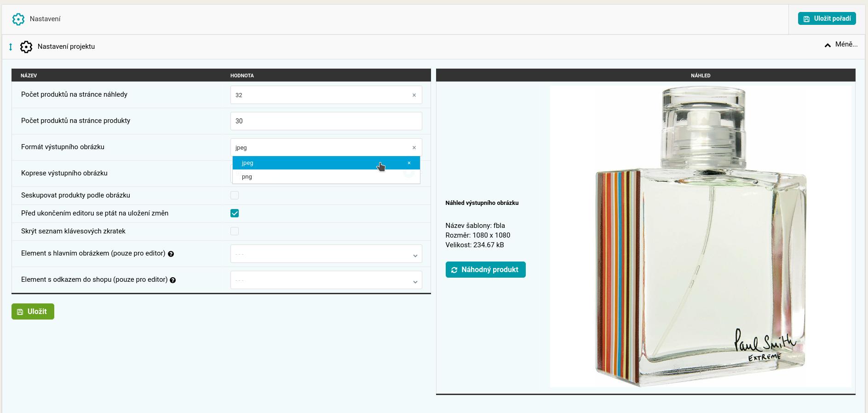Show help for Element s hlavním obrázkem

coord(171,254)
